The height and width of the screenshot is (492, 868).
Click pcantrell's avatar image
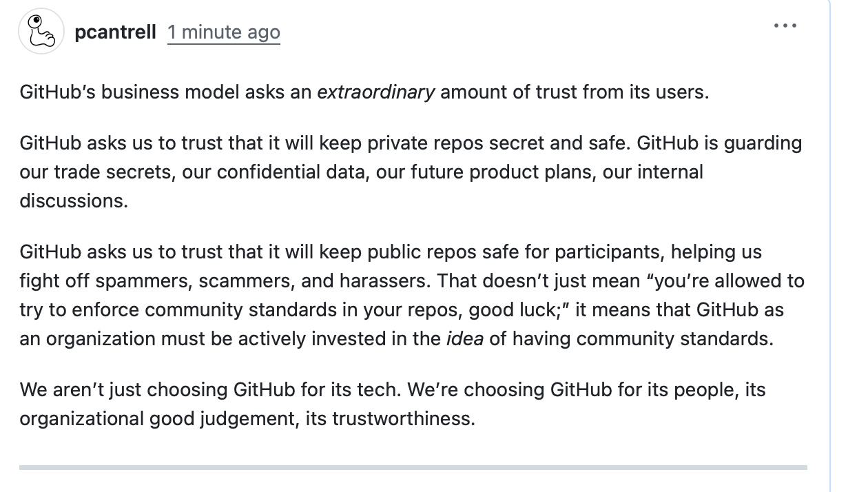[x=41, y=32]
